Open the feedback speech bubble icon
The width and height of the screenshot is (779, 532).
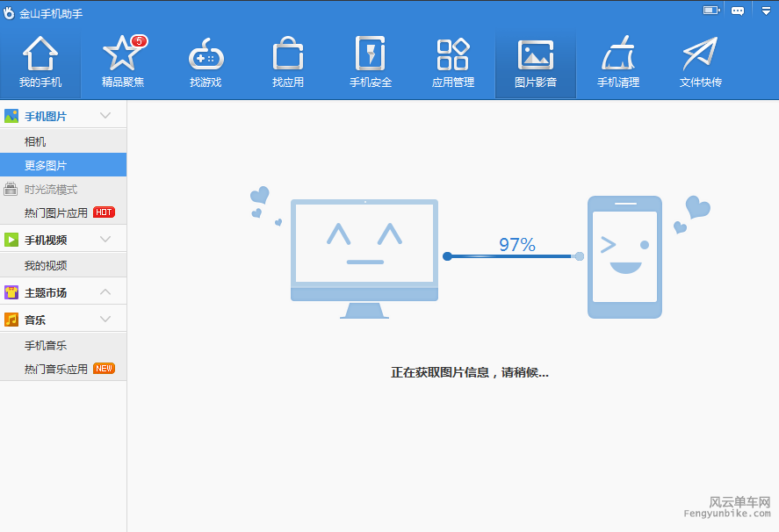point(738,11)
